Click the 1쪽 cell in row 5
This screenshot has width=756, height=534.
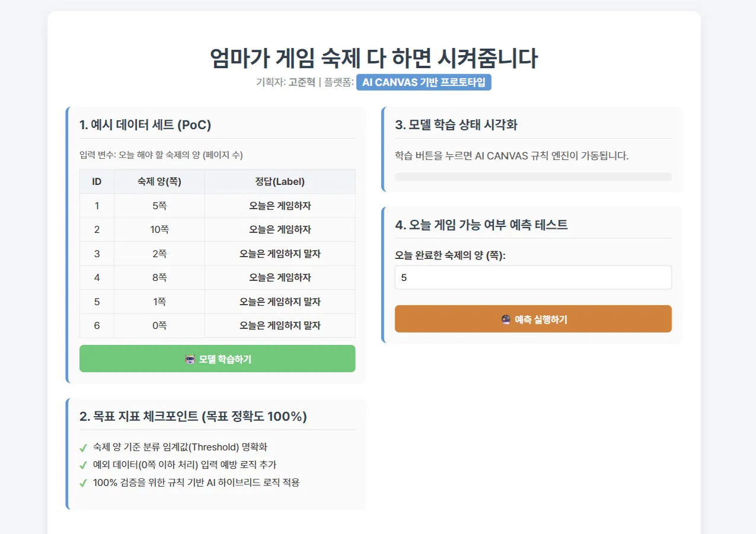click(x=159, y=302)
